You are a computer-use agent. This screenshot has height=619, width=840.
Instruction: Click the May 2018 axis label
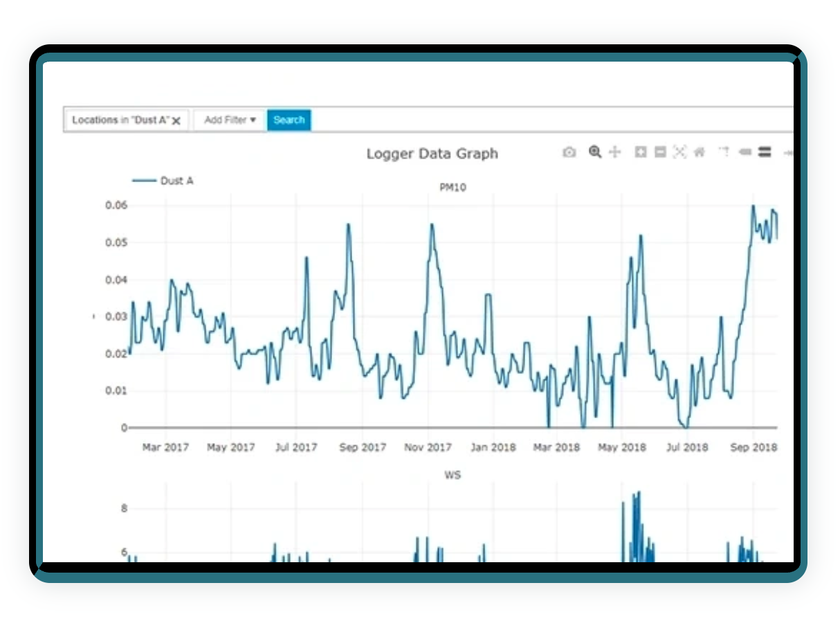tap(621, 447)
